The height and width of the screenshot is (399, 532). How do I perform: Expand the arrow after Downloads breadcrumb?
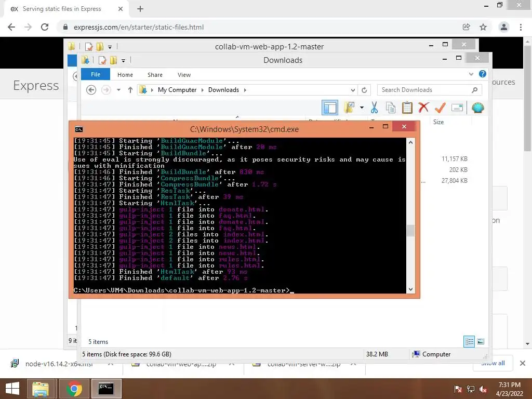245,90
